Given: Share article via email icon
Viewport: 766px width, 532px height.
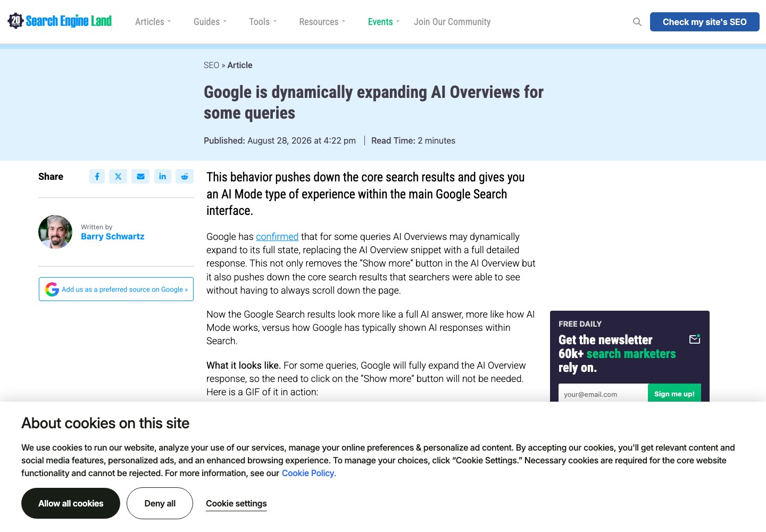Looking at the screenshot, I should point(140,177).
